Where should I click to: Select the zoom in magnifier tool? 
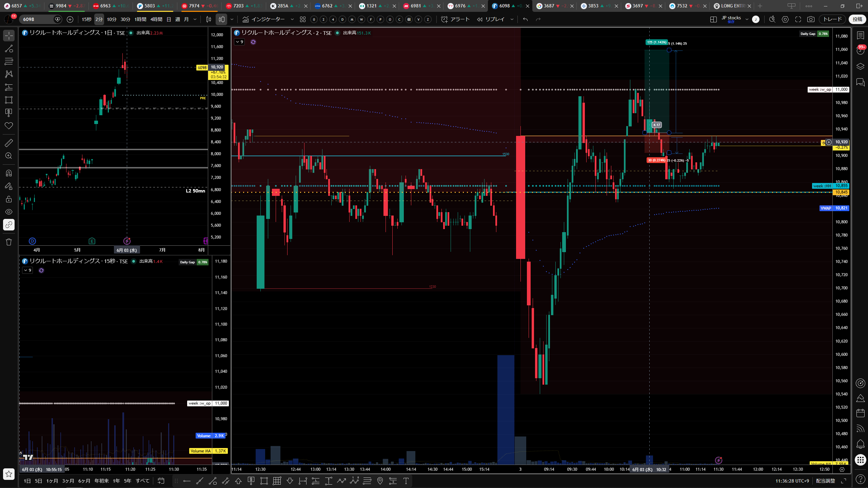pos(9,156)
